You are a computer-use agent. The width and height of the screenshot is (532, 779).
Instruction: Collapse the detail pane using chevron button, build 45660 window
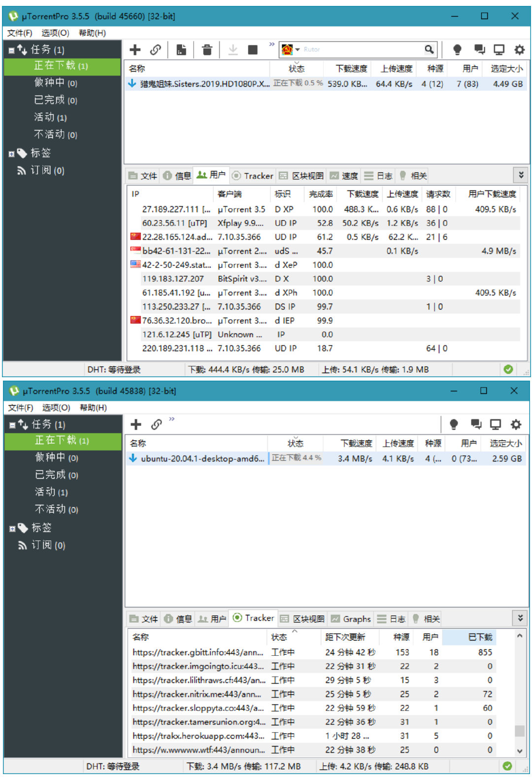click(521, 175)
